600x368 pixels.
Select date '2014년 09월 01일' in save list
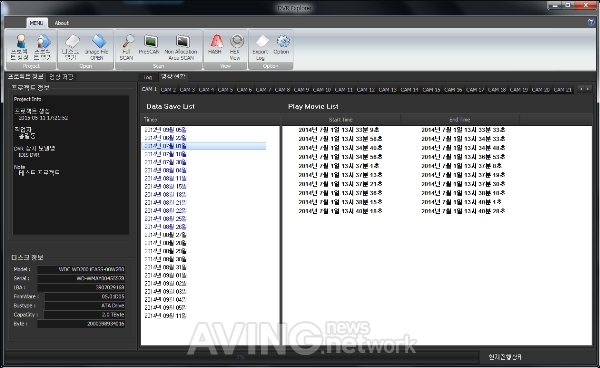[165, 275]
